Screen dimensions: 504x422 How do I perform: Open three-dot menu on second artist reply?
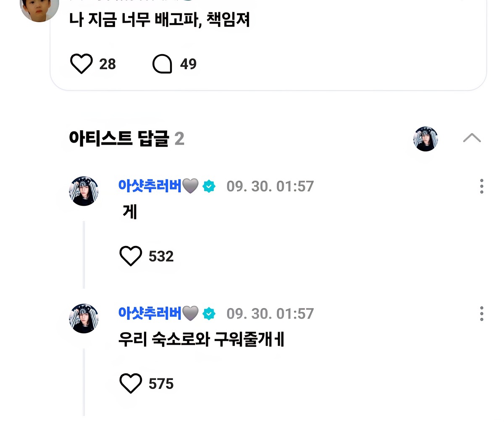pyautogui.click(x=482, y=314)
